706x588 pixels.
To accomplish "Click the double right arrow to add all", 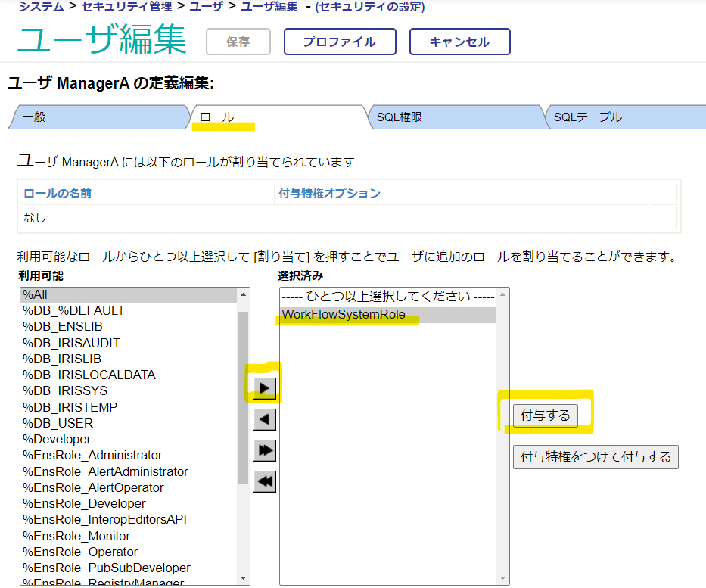I will pyautogui.click(x=264, y=450).
